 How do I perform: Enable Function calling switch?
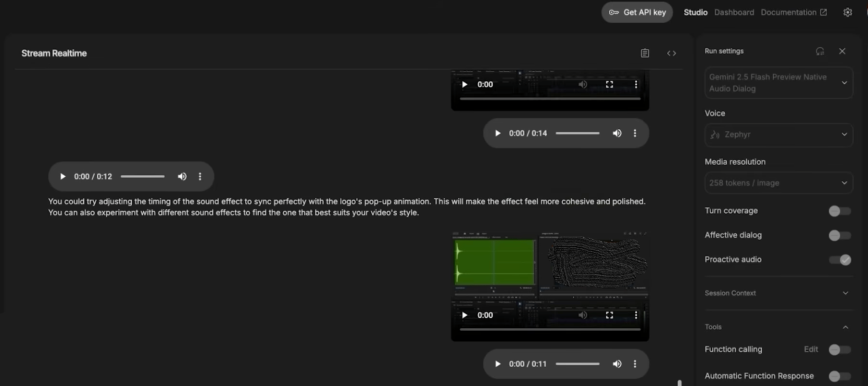840,350
